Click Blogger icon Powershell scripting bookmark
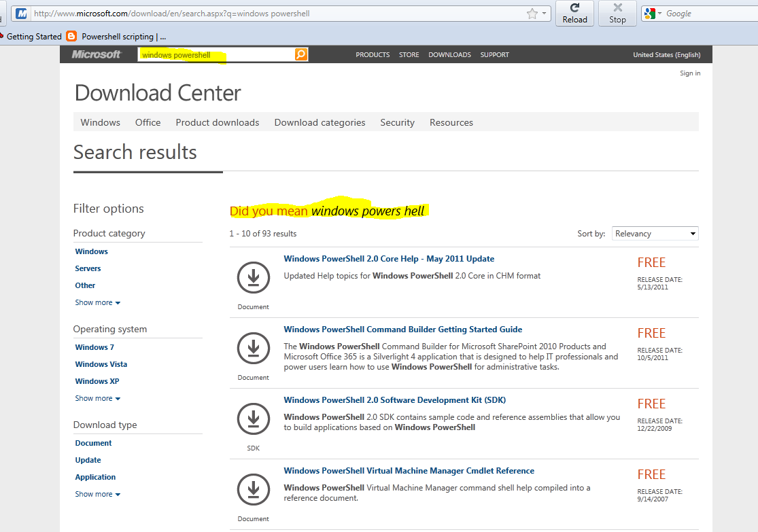The image size is (758, 532). point(71,36)
